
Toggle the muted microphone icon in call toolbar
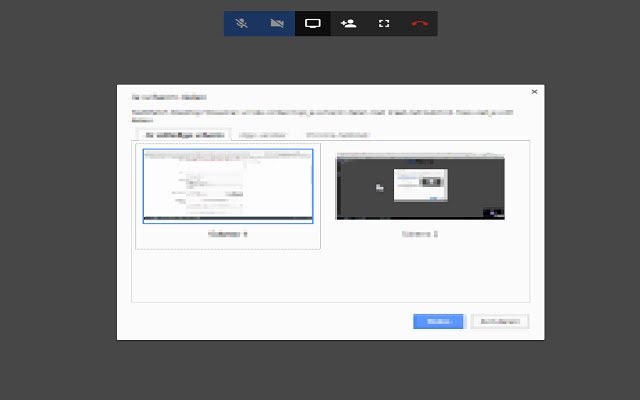(x=242, y=24)
